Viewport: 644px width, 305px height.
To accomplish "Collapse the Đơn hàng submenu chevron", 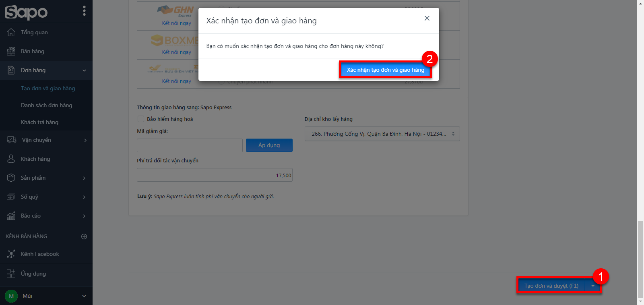I will coord(85,71).
